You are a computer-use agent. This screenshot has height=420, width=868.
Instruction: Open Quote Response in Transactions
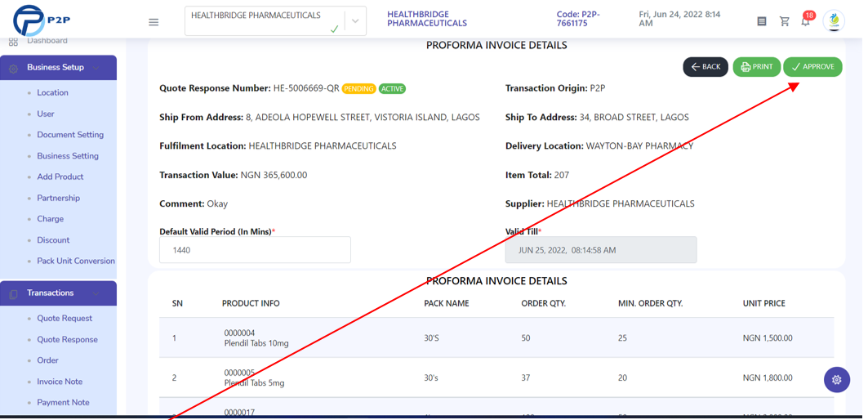pyautogui.click(x=67, y=339)
